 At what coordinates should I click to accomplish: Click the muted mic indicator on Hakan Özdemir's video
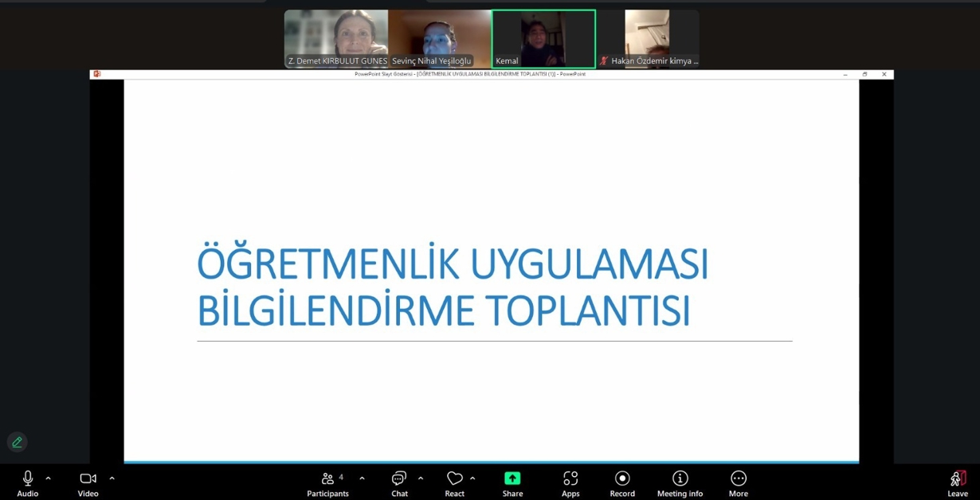[x=603, y=60]
